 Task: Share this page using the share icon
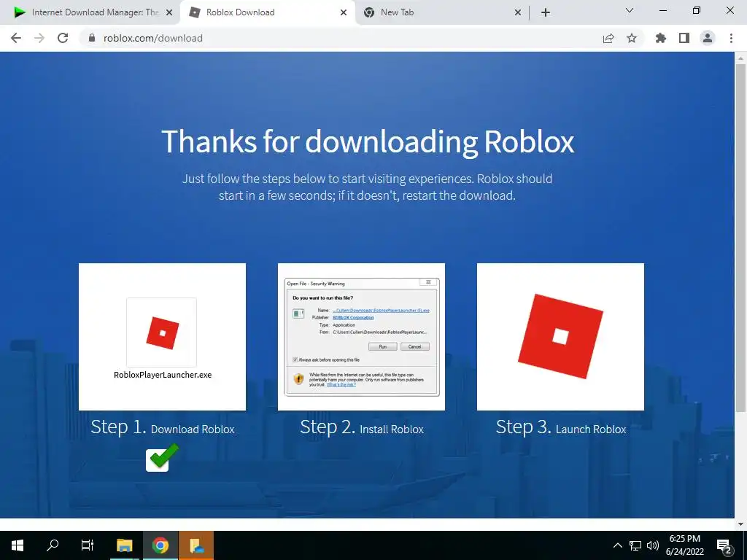tap(608, 38)
